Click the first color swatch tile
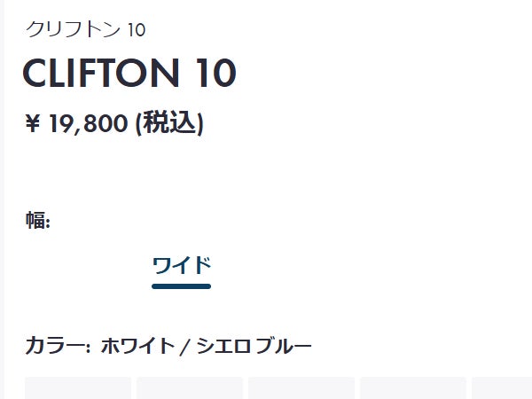Image resolution: width=532 pixels, height=399 pixels. [78, 388]
